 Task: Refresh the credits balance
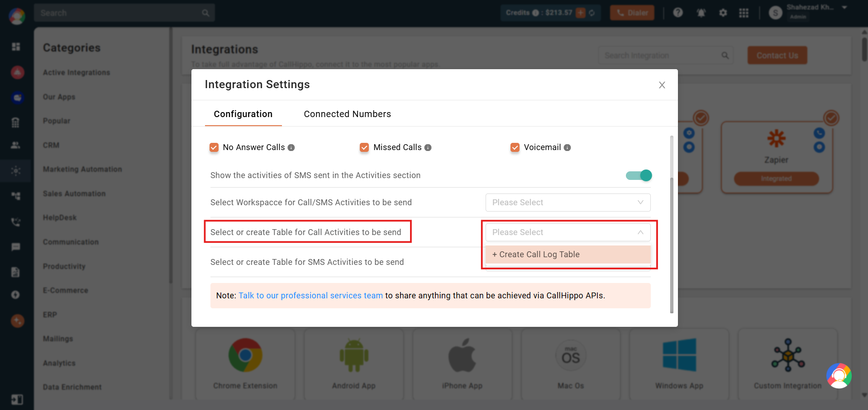tap(592, 13)
